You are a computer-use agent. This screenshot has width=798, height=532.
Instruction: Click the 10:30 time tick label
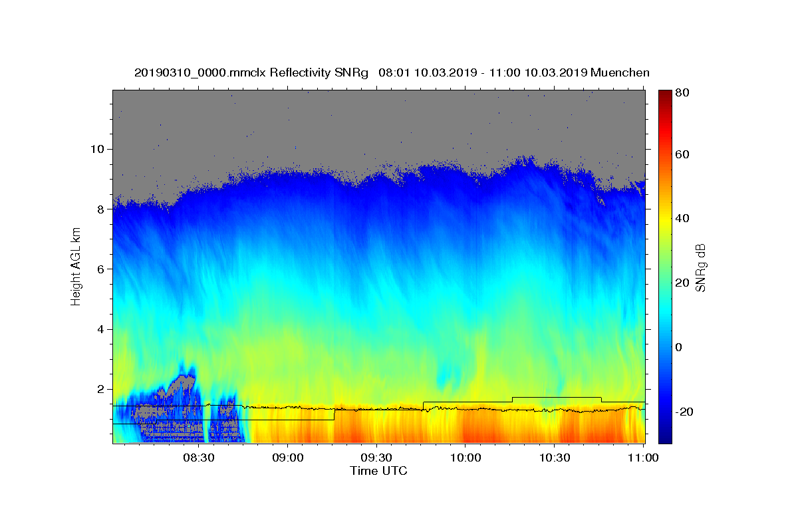(554, 458)
